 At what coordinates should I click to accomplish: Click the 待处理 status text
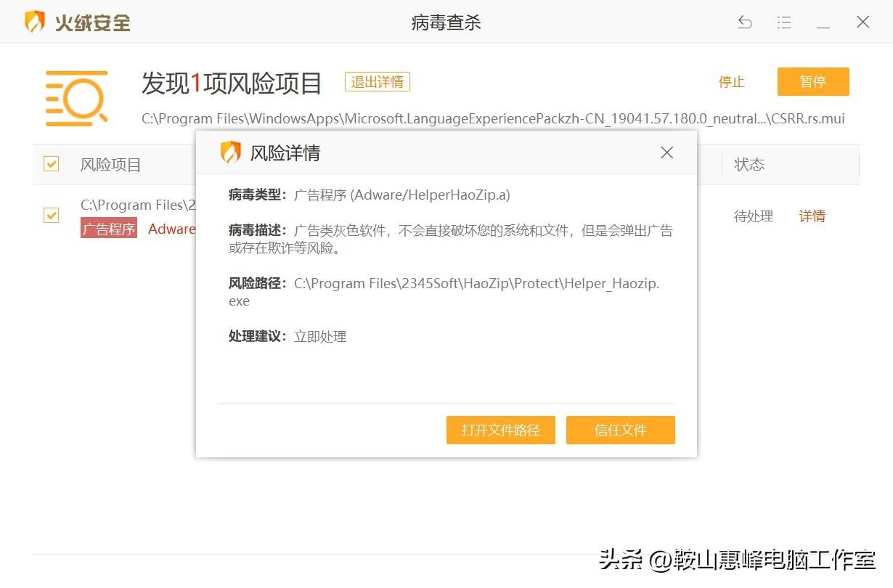[754, 216]
